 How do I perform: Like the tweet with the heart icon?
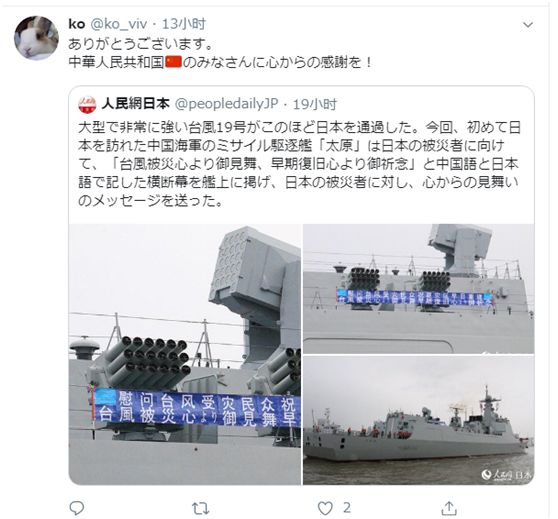pyautogui.click(x=325, y=508)
